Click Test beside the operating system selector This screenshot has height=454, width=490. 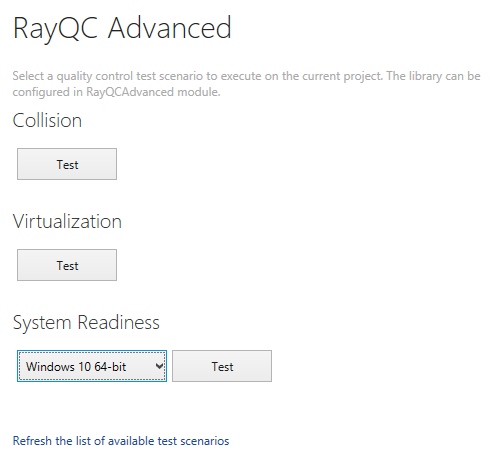click(x=222, y=366)
